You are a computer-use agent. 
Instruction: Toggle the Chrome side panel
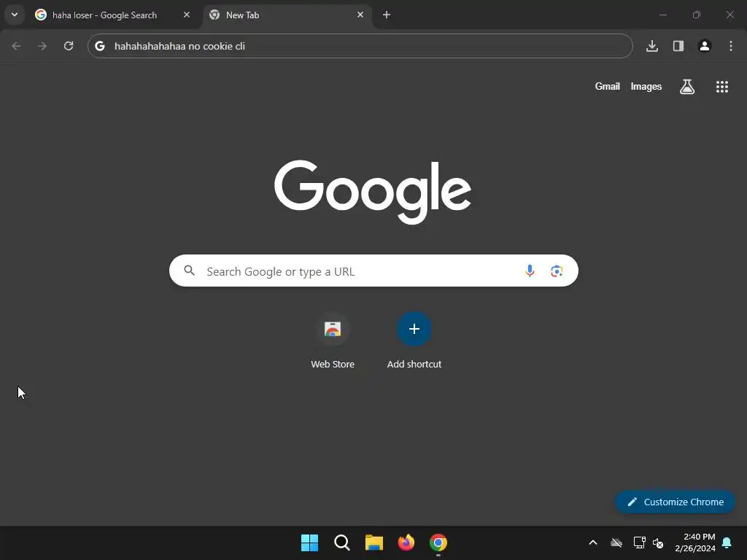[678, 46]
